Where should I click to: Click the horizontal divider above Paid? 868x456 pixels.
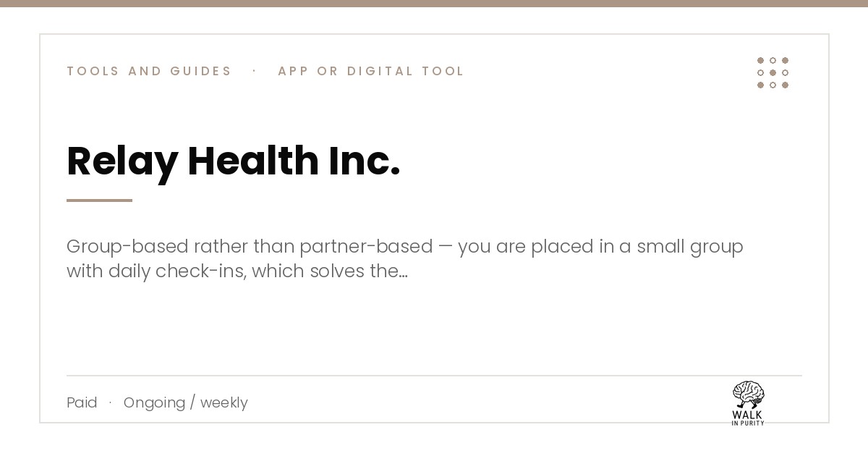(434, 376)
